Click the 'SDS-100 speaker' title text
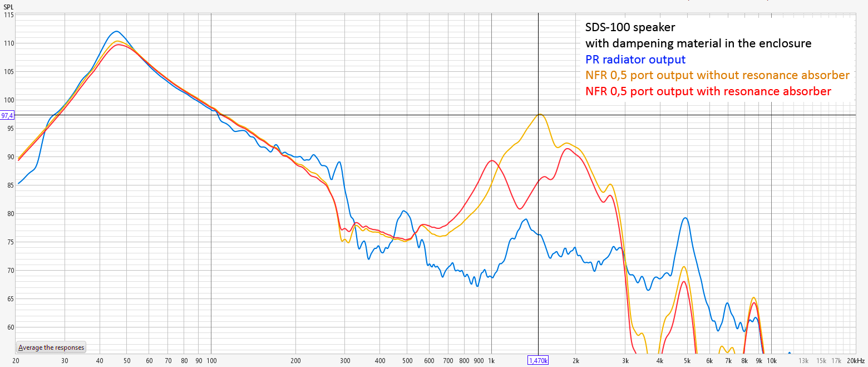This screenshot has width=868, height=367. (630, 27)
